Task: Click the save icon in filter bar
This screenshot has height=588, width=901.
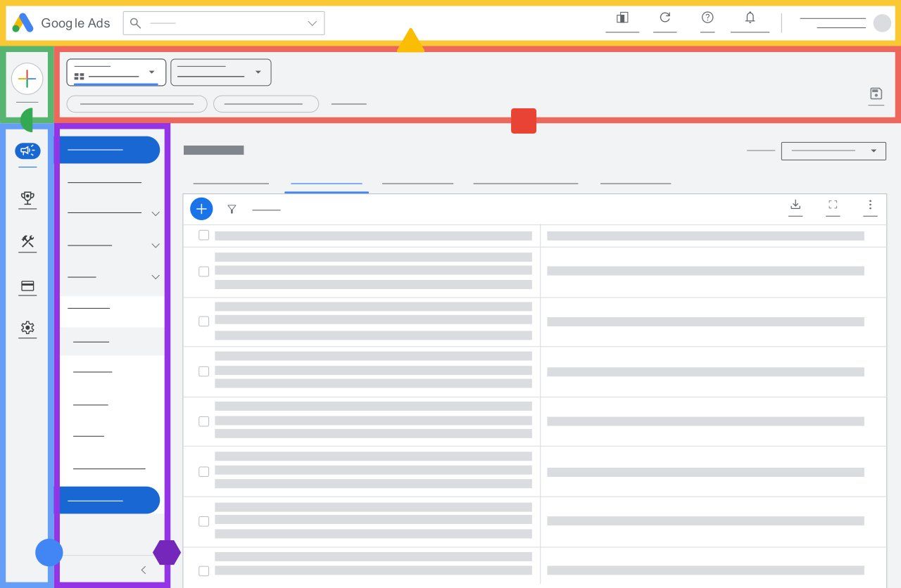Action: pyautogui.click(x=876, y=94)
